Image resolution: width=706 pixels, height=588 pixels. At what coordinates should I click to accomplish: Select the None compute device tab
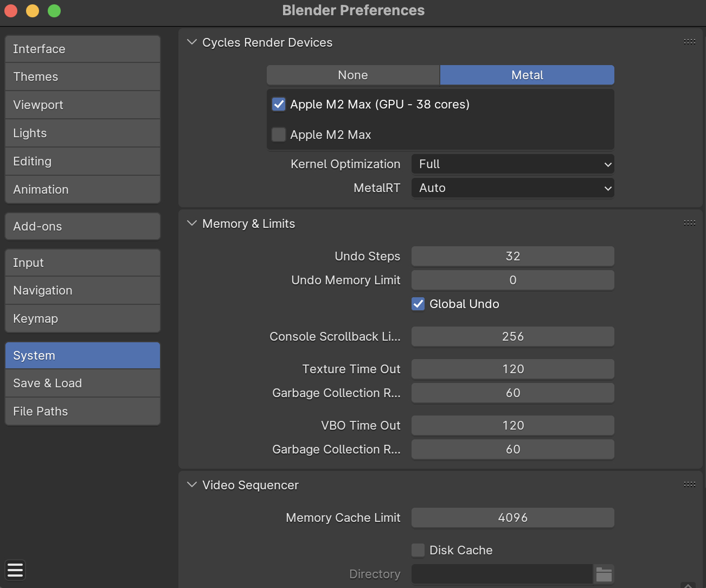353,75
